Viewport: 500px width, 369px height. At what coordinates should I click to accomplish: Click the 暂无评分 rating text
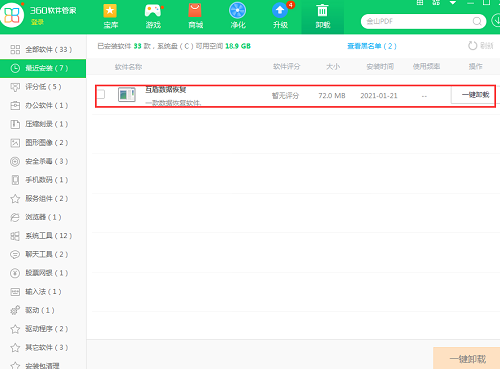coord(285,96)
